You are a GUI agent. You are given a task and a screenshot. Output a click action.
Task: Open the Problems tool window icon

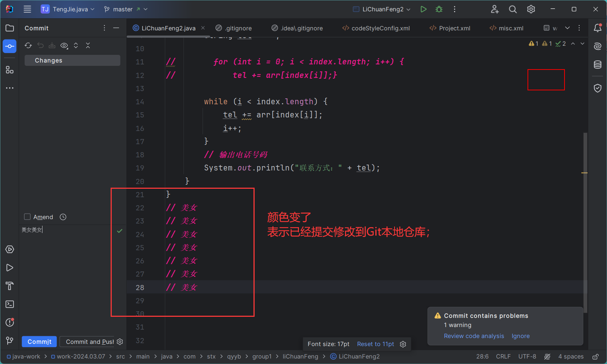coord(10,322)
